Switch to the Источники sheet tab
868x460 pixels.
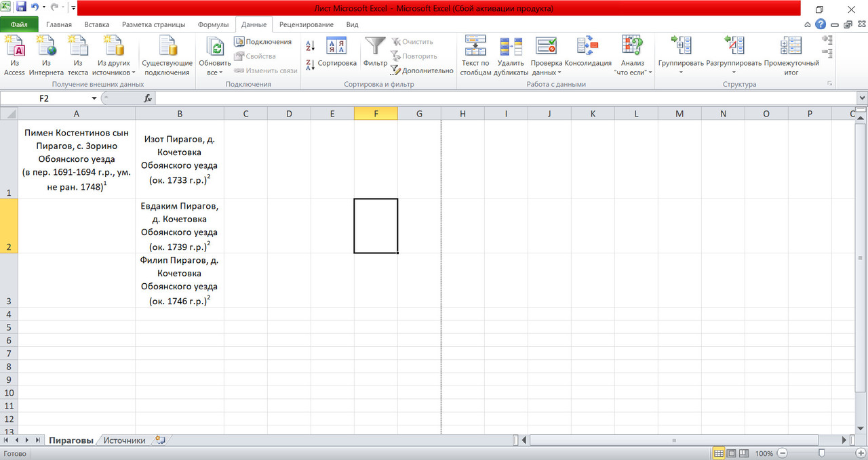tap(124, 440)
